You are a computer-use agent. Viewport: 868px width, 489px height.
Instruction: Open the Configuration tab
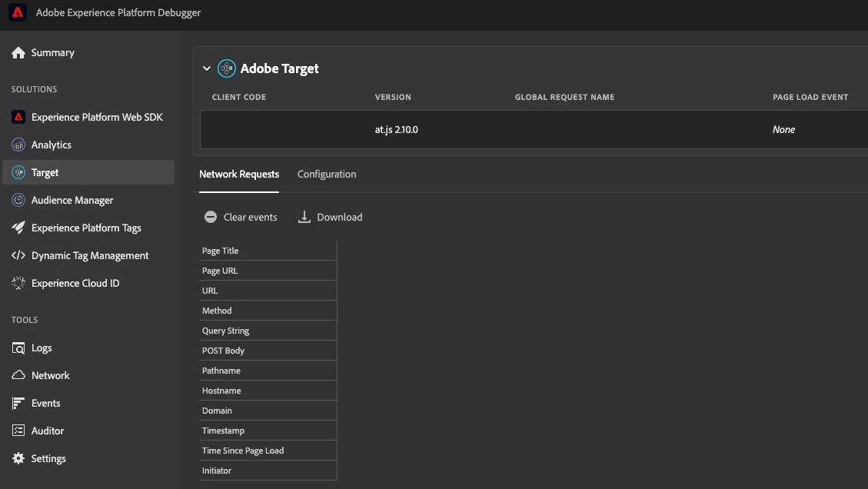pyautogui.click(x=327, y=174)
